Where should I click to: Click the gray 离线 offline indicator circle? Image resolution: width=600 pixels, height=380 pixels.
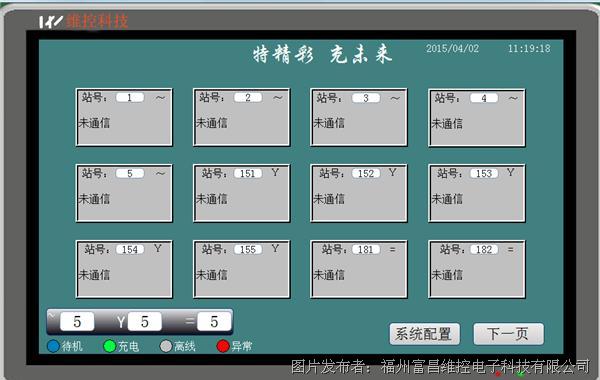pyautogui.click(x=166, y=346)
